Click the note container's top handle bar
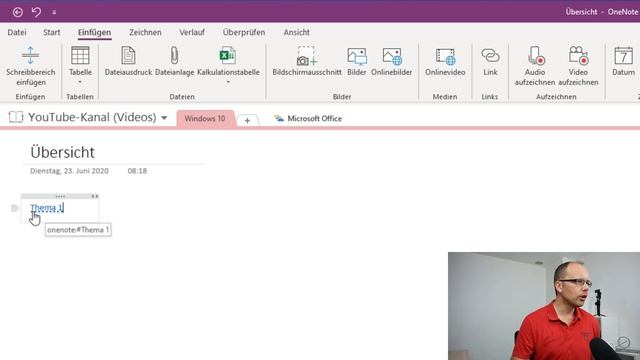Screen dimensions: 640x360 60,196
